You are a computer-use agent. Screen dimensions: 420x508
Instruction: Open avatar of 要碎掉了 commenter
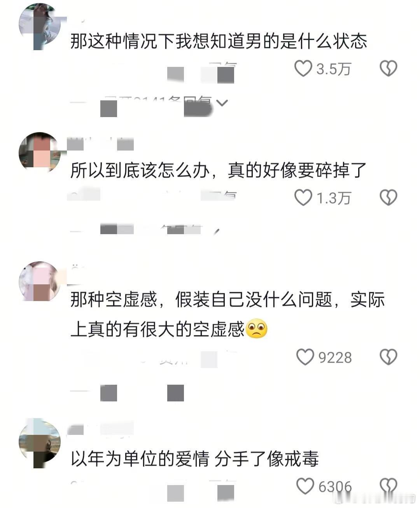tap(40, 152)
